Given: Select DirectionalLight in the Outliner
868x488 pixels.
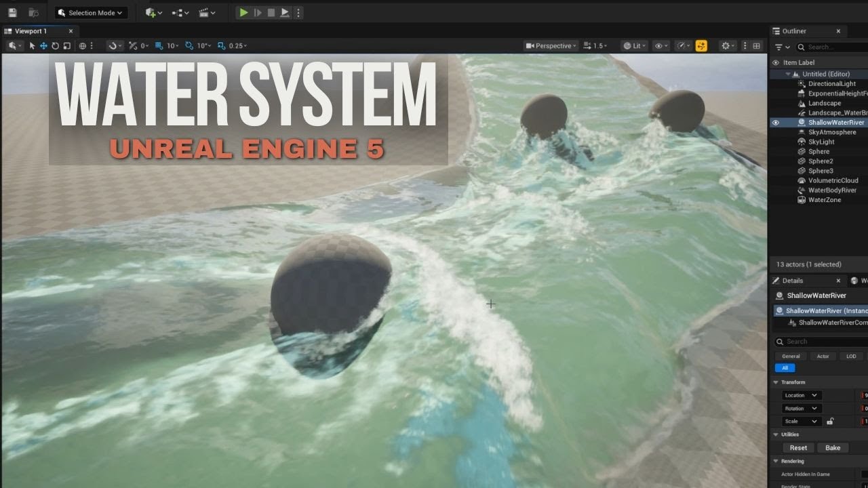Looking at the screenshot, I should 832,84.
